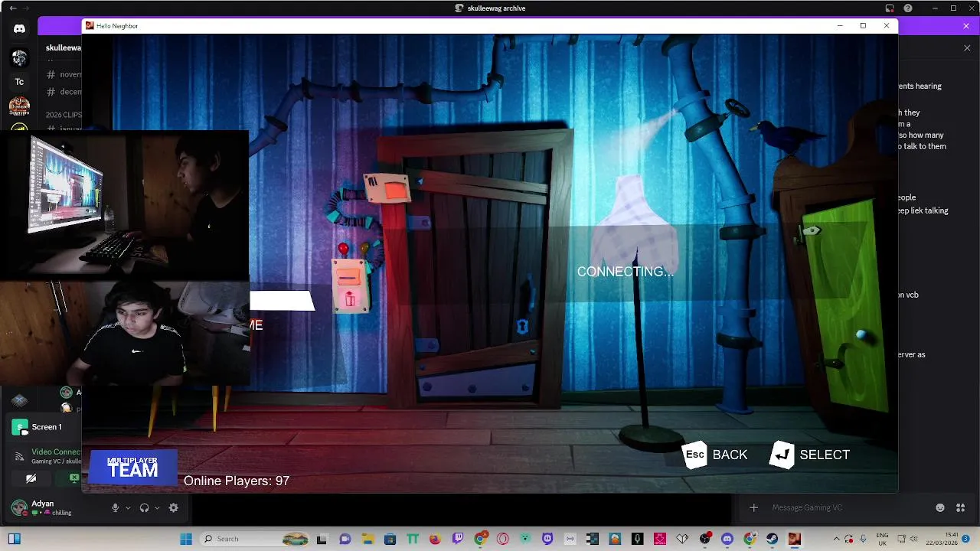Viewport: 980px width, 551px height.
Task: Show hidden system tray icons chevron
Action: (x=836, y=539)
